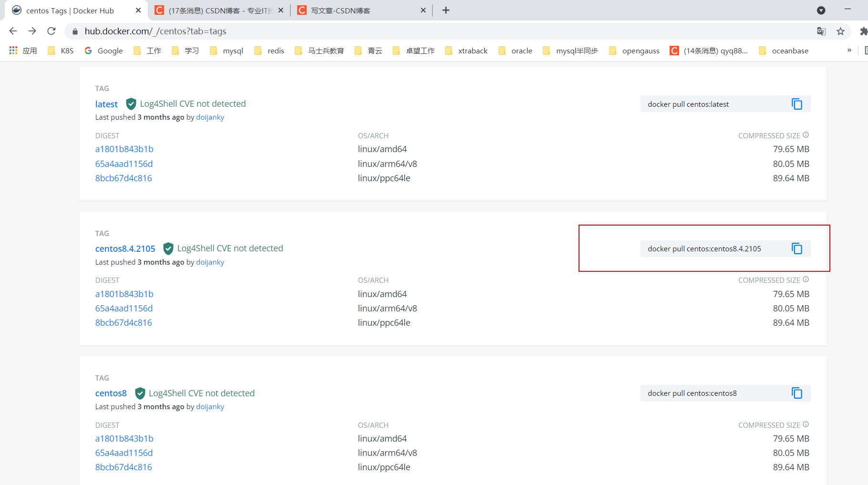The height and width of the screenshot is (485, 868).
Task: Open a new browser tab
Action: point(445,10)
